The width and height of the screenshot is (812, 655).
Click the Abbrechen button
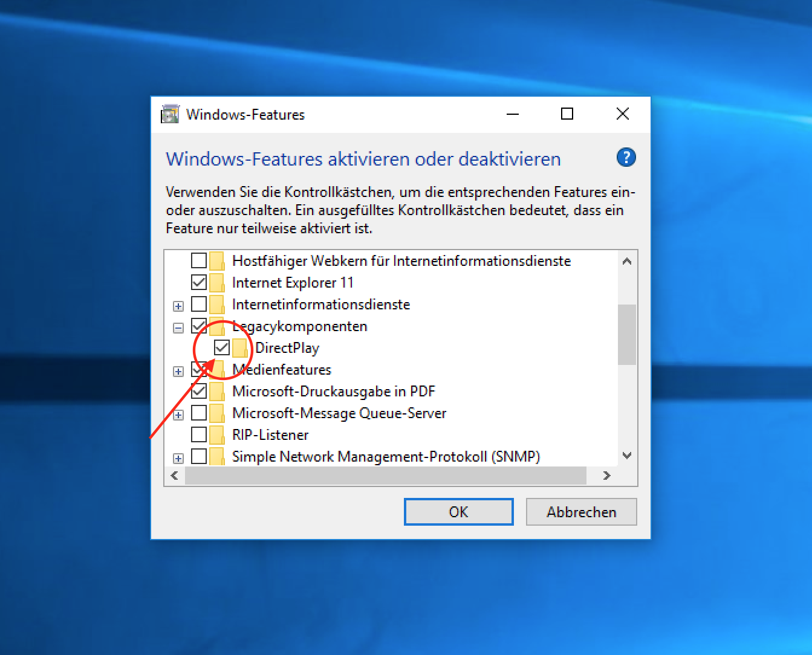(582, 512)
